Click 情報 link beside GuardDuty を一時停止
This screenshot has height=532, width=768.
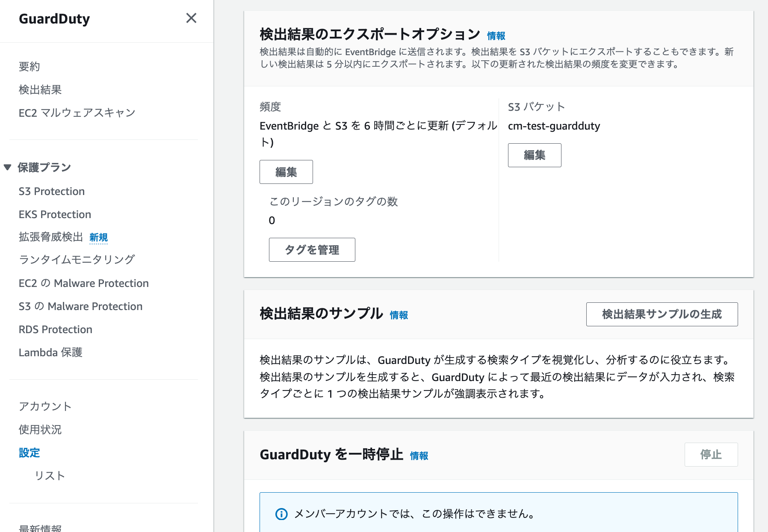coord(419,456)
